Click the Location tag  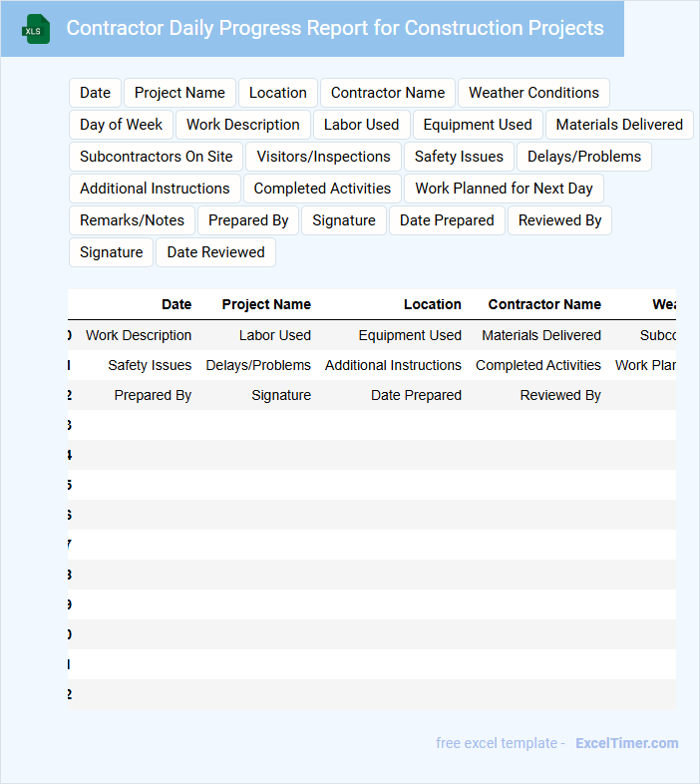pyautogui.click(x=277, y=93)
